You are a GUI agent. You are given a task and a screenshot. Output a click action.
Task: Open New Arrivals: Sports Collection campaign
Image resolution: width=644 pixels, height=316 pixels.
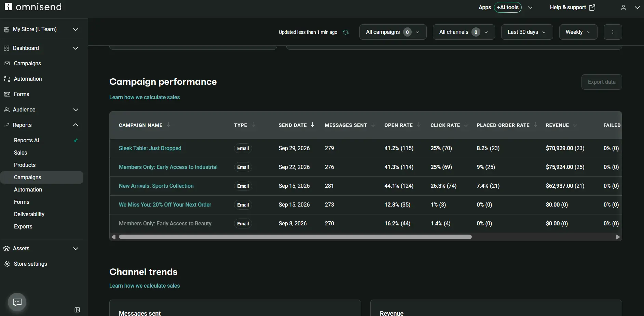coord(156,186)
